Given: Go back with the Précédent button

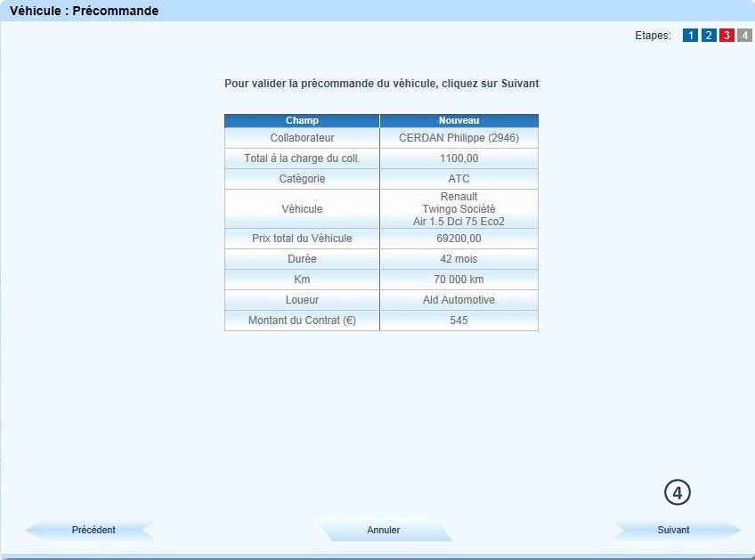Looking at the screenshot, I should tap(93, 530).
